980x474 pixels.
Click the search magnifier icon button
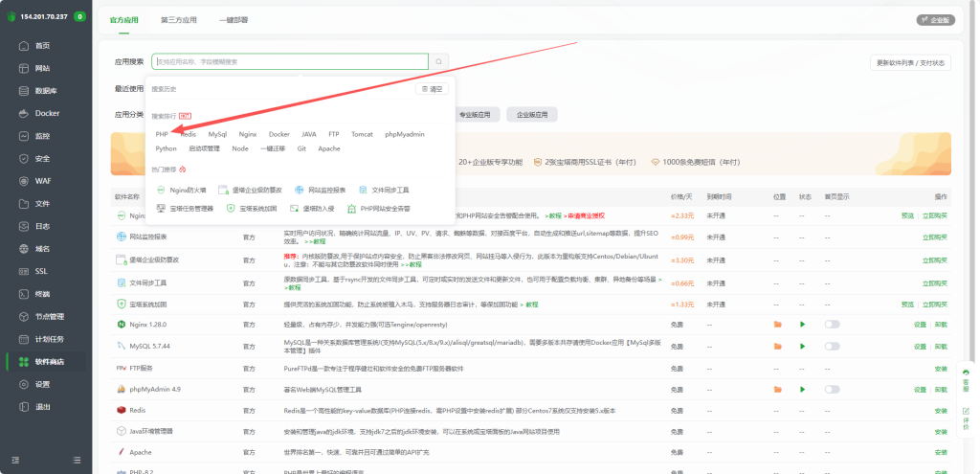[439, 61]
